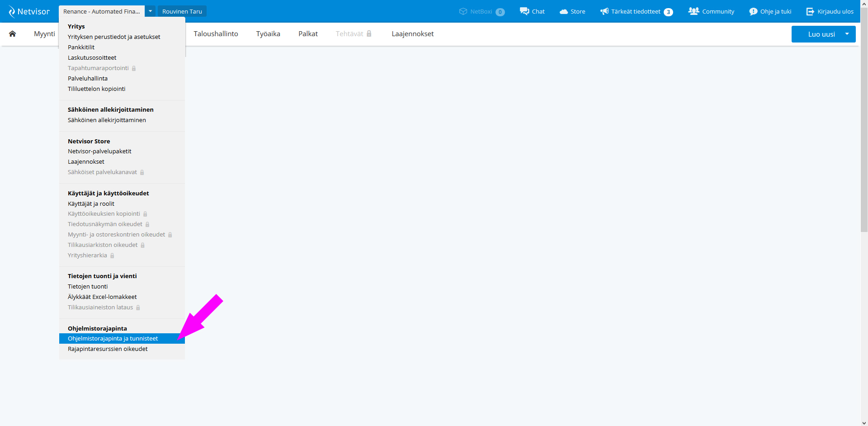Collapse the company selector dropdown arrow
The height and width of the screenshot is (426, 868).
pos(150,11)
